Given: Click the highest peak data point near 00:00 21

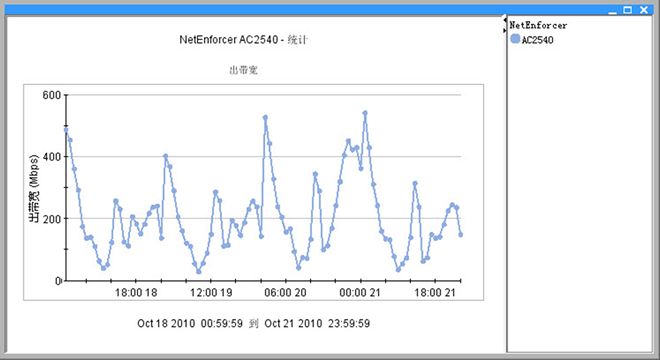Looking at the screenshot, I should (x=365, y=113).
